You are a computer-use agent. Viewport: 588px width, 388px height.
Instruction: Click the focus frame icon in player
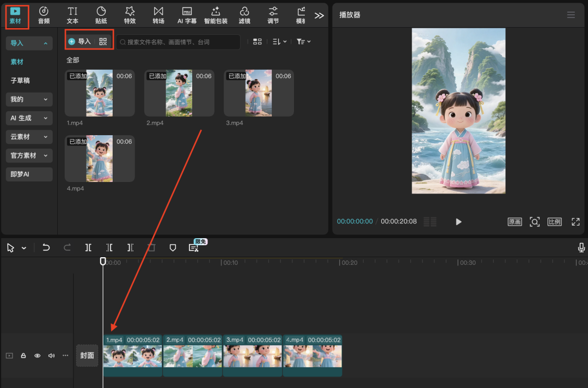[535, 222]
